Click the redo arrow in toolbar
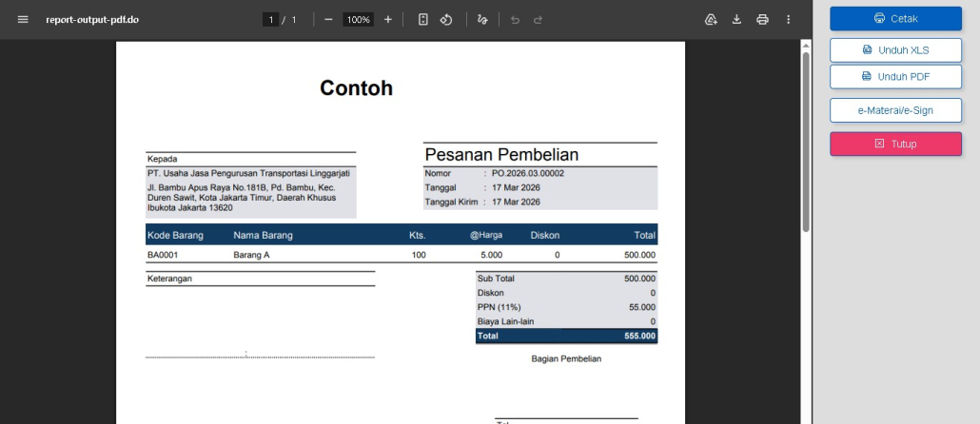The height and width of the screenshot is (424, 980). [538, 19]
